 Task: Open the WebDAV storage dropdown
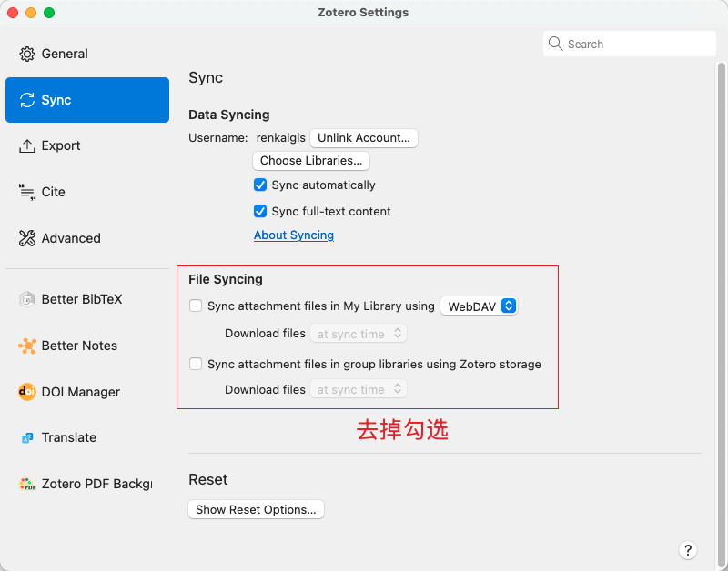[479, 306]
